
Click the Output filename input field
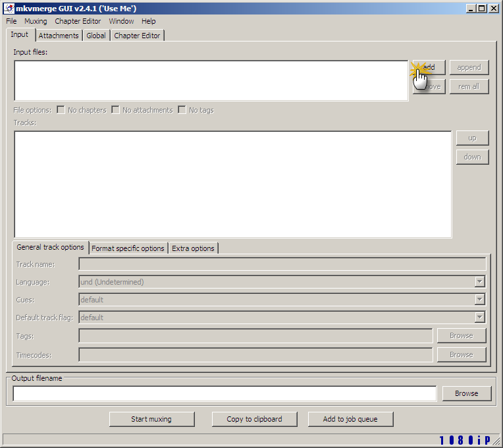click(x=225, y=393)
